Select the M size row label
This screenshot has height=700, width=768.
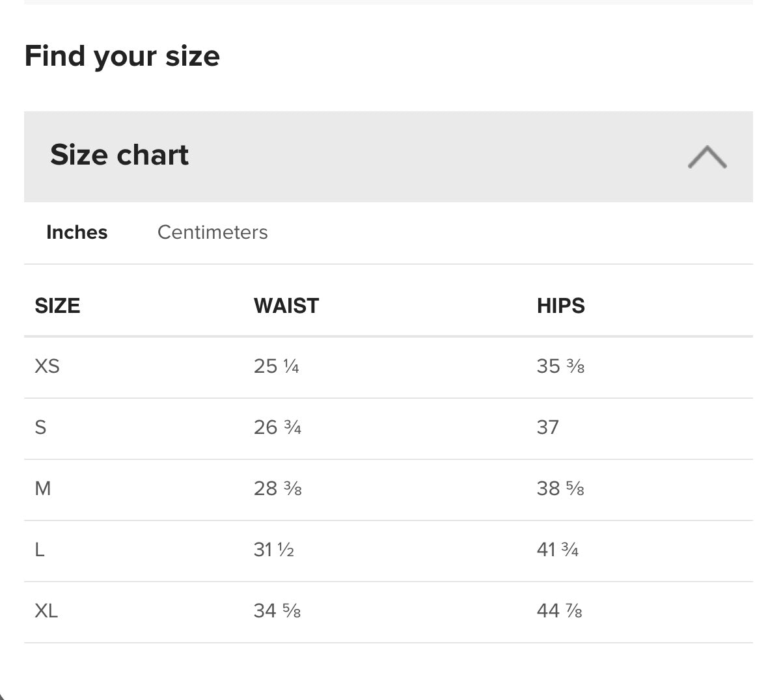43,489
